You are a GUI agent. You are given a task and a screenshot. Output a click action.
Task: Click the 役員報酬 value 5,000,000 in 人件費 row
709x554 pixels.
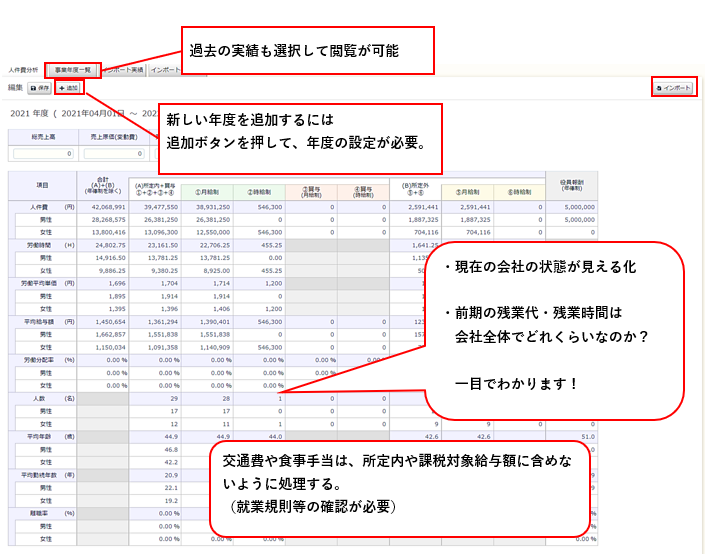coord(573,205)
